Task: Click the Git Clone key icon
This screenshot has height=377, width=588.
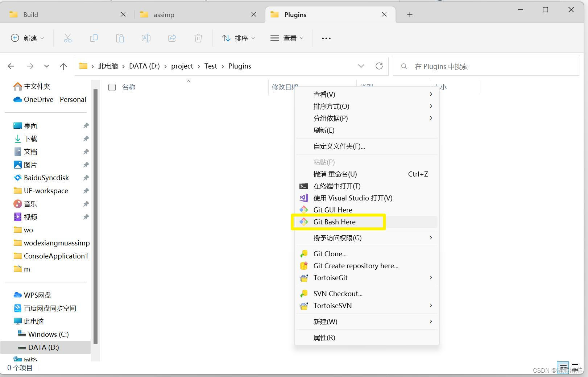Action: tap(304, 254)
